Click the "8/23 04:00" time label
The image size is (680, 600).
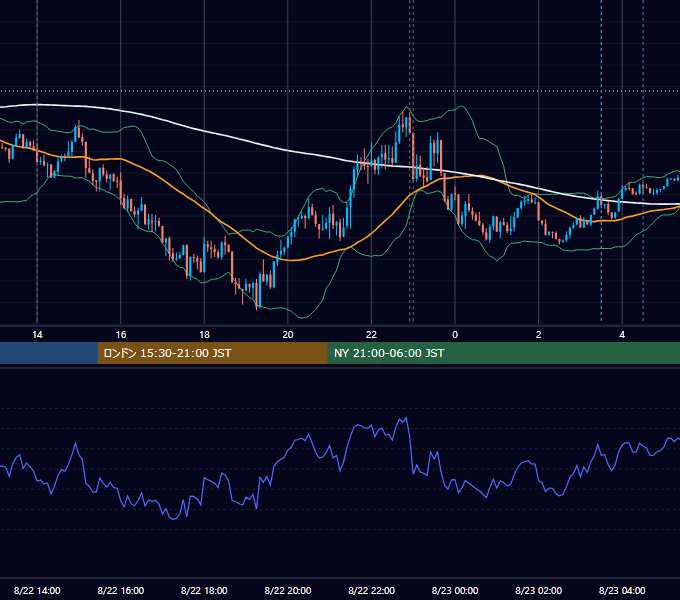(622, 590)
